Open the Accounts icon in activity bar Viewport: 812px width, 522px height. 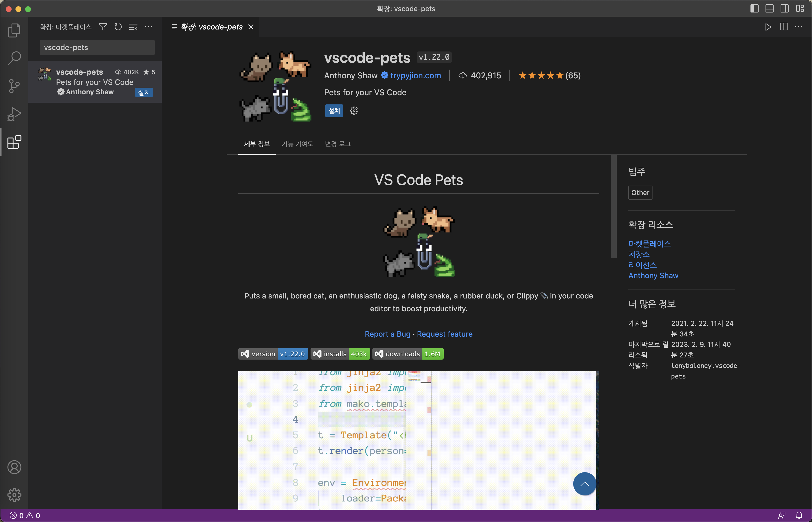click(14, 467)
